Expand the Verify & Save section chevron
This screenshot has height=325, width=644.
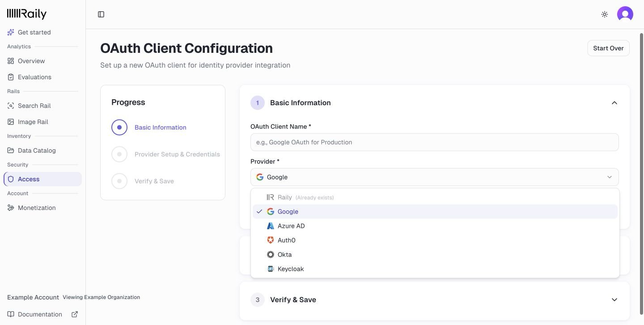614,300
